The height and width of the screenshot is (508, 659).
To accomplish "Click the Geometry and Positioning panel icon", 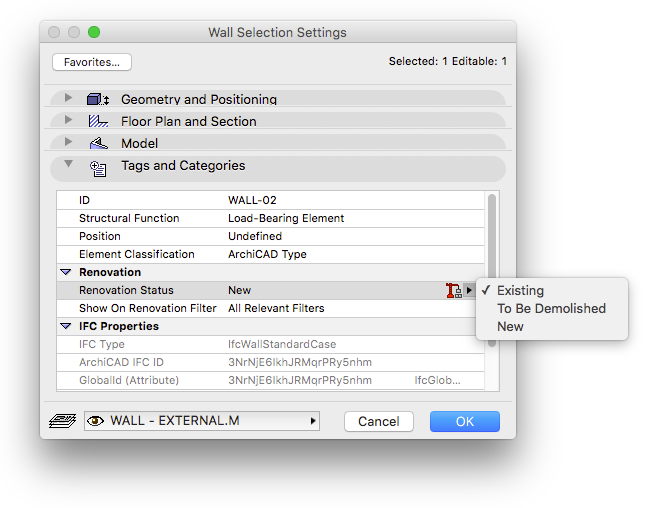I will tap(98, 99).
